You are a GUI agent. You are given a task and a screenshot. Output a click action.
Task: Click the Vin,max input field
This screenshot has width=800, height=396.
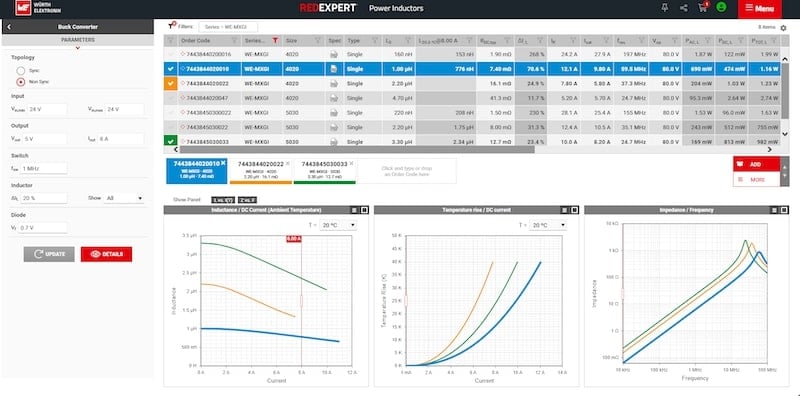(x=124, y=109)
